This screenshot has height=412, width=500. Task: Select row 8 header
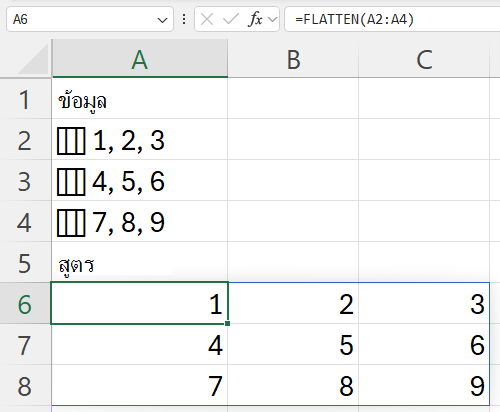coord(25,386)
